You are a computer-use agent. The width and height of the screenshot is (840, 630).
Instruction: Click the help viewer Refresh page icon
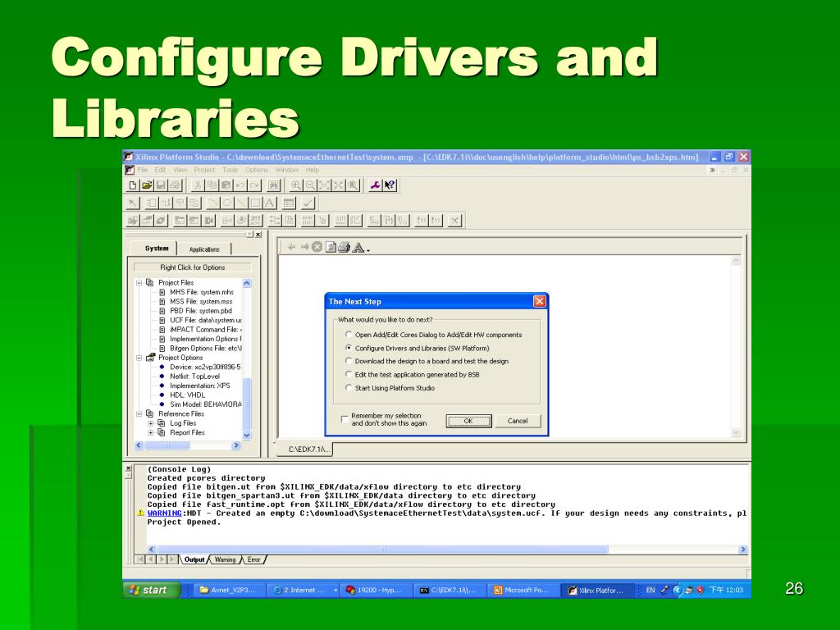331,247
